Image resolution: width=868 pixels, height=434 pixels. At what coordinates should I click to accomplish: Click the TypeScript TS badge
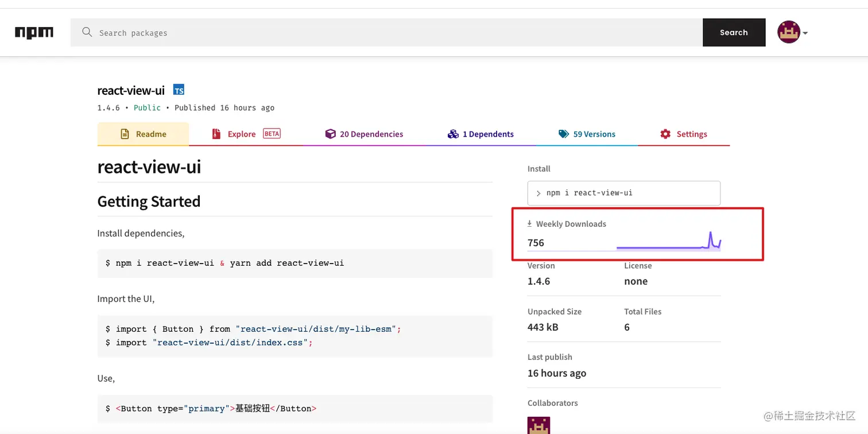click(179, 90)
